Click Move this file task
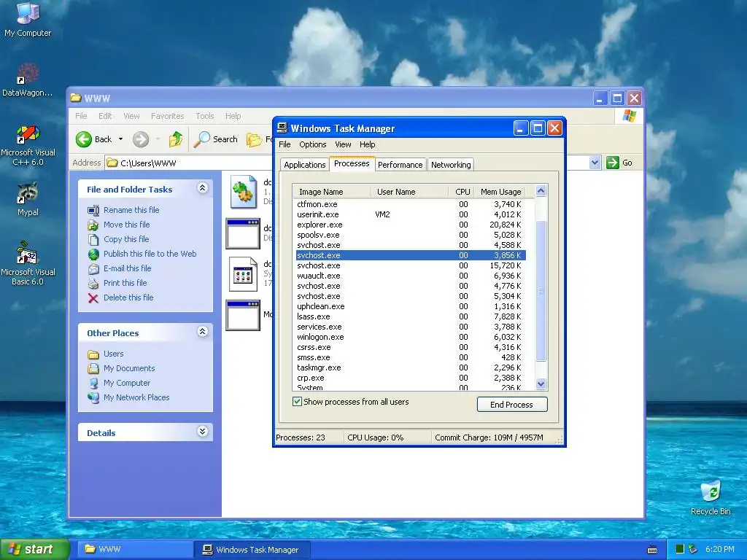747x560 pixels. pyautogui.click(x=126, y=225)
